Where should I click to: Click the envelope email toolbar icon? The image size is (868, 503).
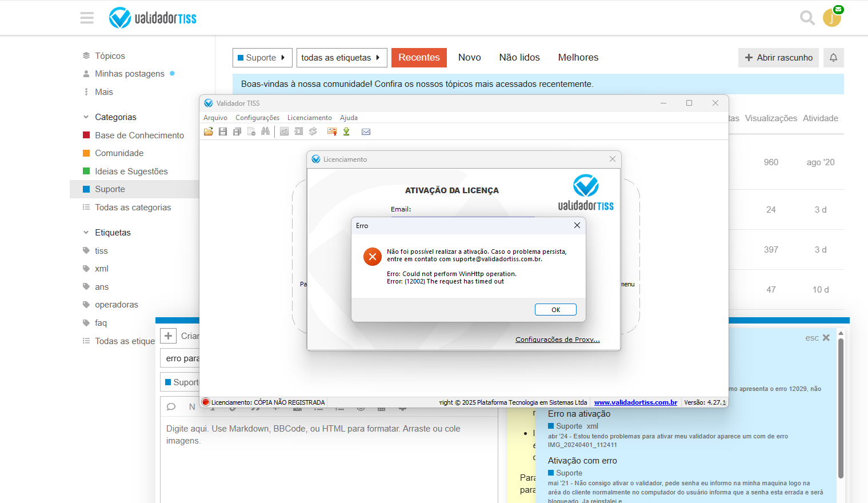[x=366, y=131]
